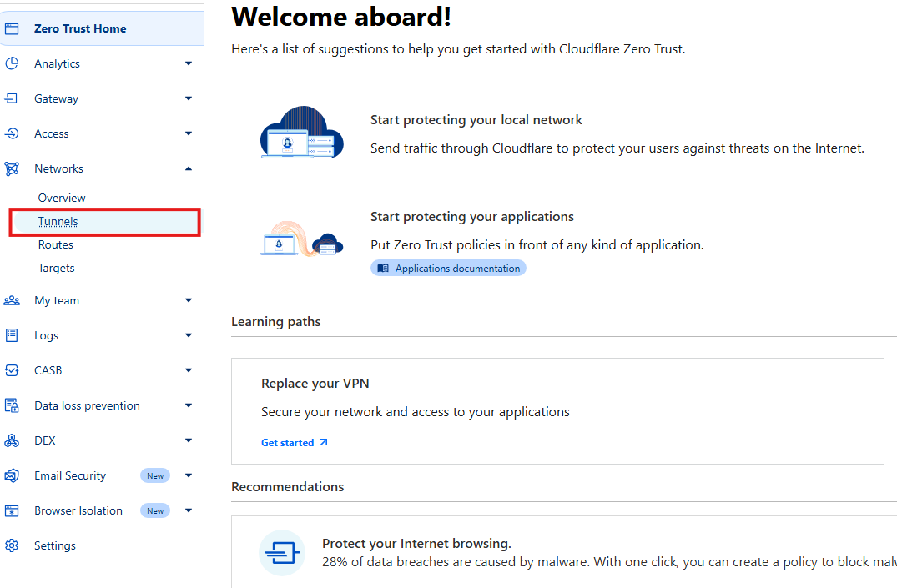Select Routes in the Networks submenu
The height and width of the screenshot is (588, 897).
coord(56,244)
